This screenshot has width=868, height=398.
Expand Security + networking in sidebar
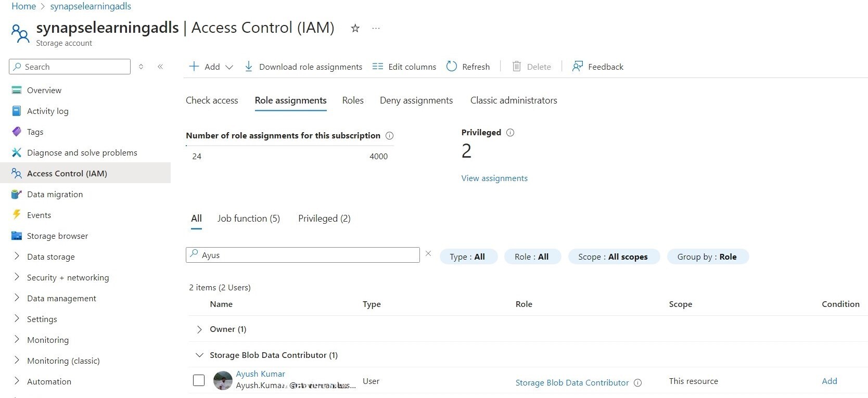(68, 277)
